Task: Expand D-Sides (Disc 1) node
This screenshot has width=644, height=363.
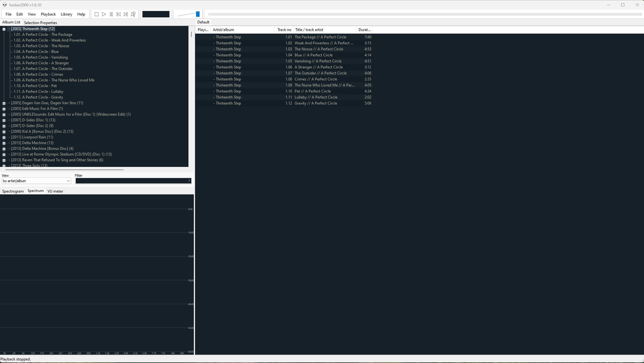Action: pyautogui.click(x=4, y=120)
